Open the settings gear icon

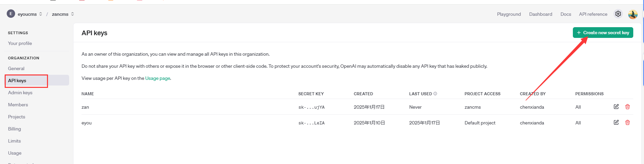pos(618,14)
